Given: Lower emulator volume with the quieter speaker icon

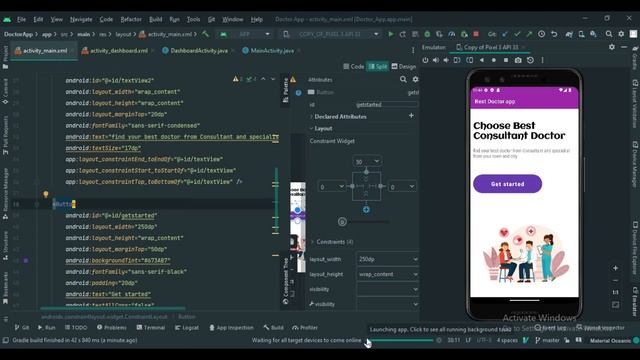Looking at the screenshot, I should [446, 60].
